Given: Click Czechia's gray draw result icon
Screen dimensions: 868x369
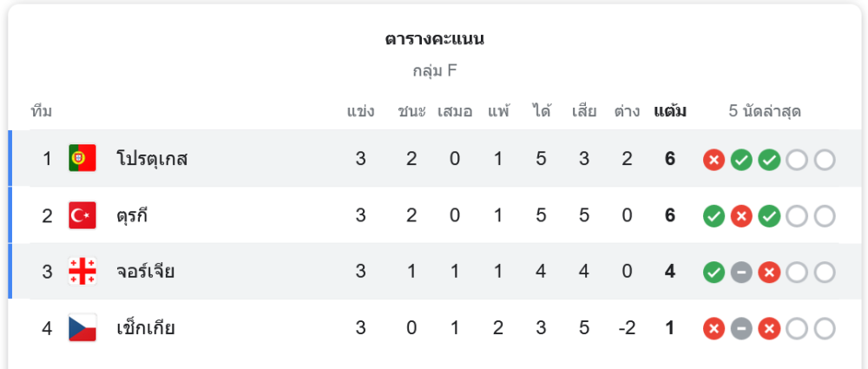Looking at the screenshot, I should tap(741, 329).
